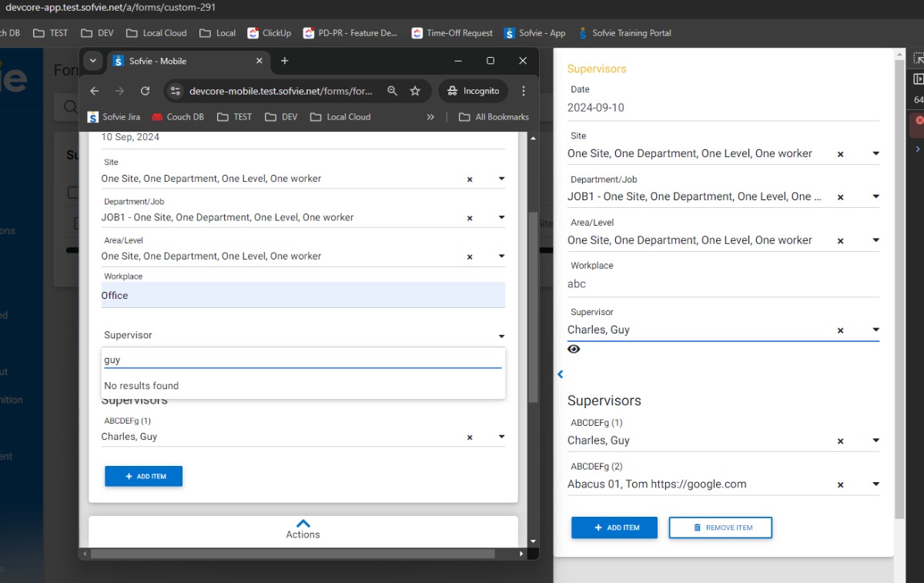Toggle the eye visibility icon under Supervisor
Viewport: 924px width, 583px height.
point(574,349)
